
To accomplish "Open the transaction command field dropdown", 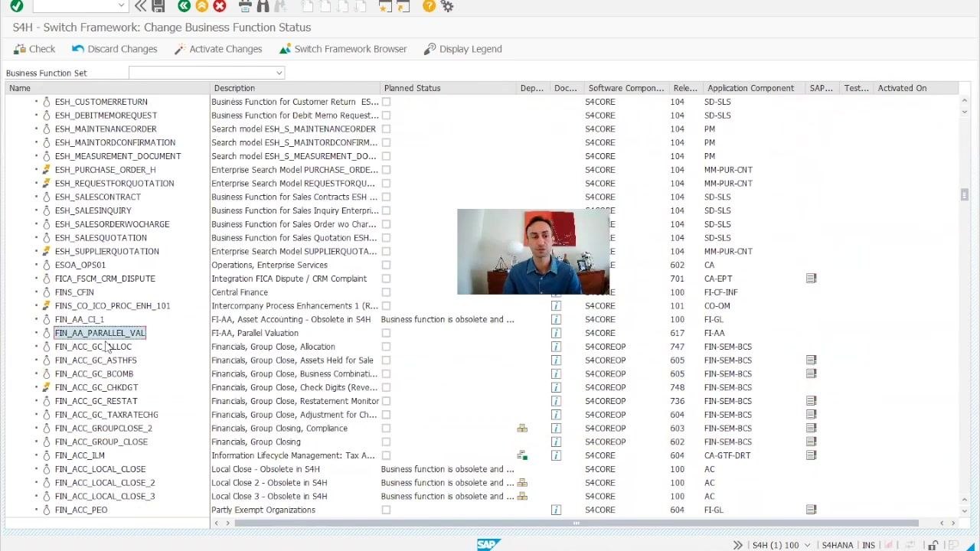I will coord(121,6).
